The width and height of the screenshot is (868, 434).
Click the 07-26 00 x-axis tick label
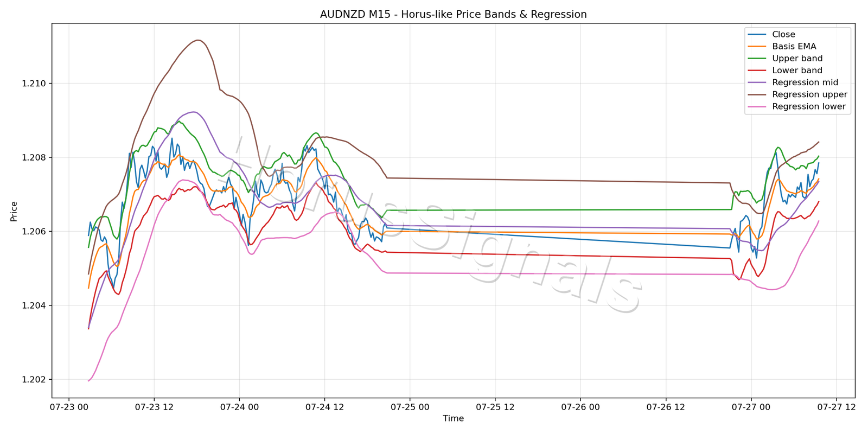580,406
